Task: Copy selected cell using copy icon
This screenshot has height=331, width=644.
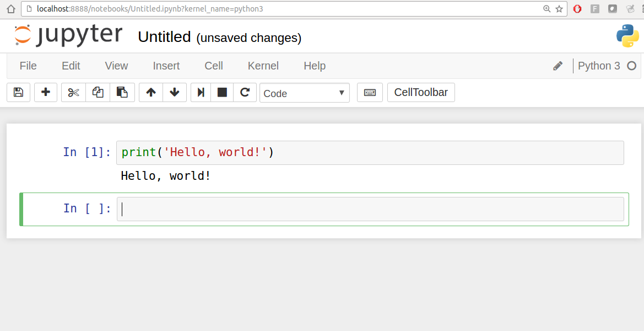Action: click(98, 93)
